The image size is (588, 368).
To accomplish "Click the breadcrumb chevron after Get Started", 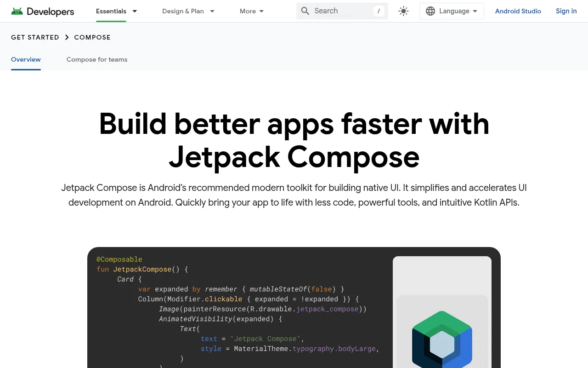I will coord(67,37).
